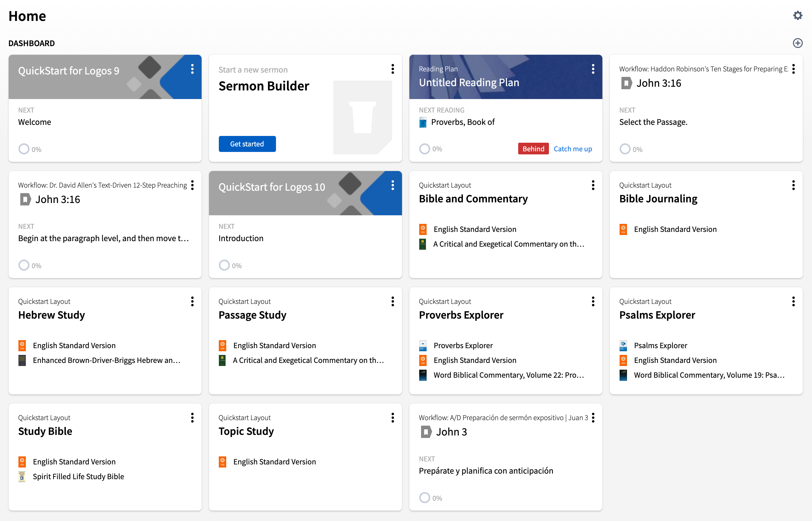Click the passage icon beside John 3:16 in Haddon Robinson workflow
Screen dimensions: 812x521
point(626,83)
